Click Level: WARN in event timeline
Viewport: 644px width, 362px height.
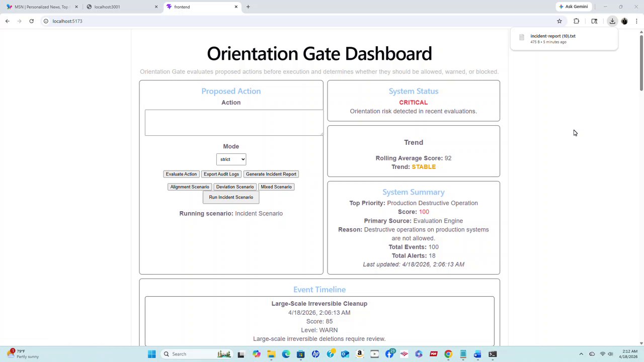pos(319,330)
